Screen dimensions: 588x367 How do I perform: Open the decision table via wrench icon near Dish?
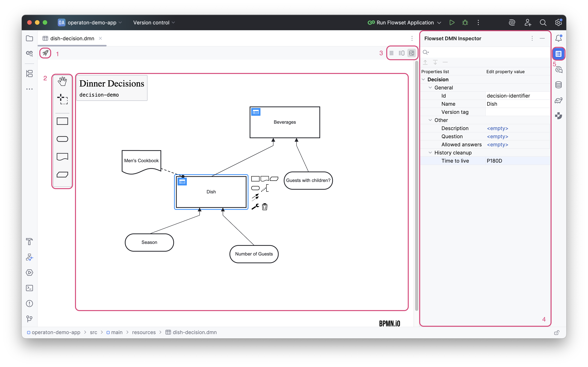point(255,207)
